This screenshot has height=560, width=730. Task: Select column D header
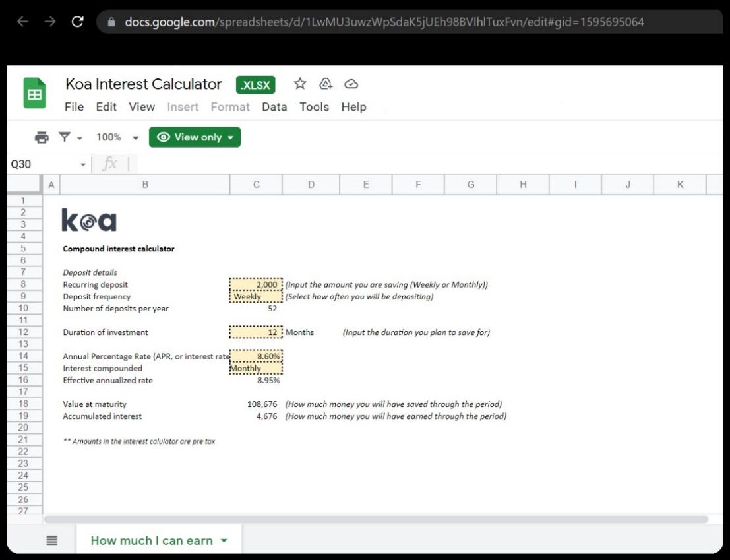[x=311, y=185]
